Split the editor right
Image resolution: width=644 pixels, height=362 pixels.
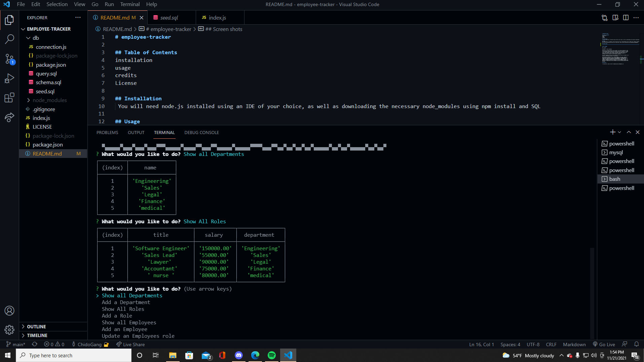click(x=626, y=18)
